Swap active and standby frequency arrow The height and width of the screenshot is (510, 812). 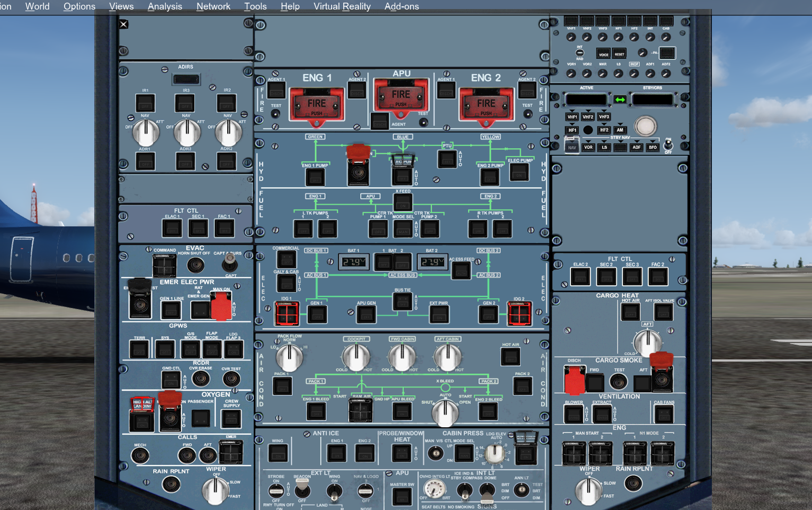tap(620, 100)
